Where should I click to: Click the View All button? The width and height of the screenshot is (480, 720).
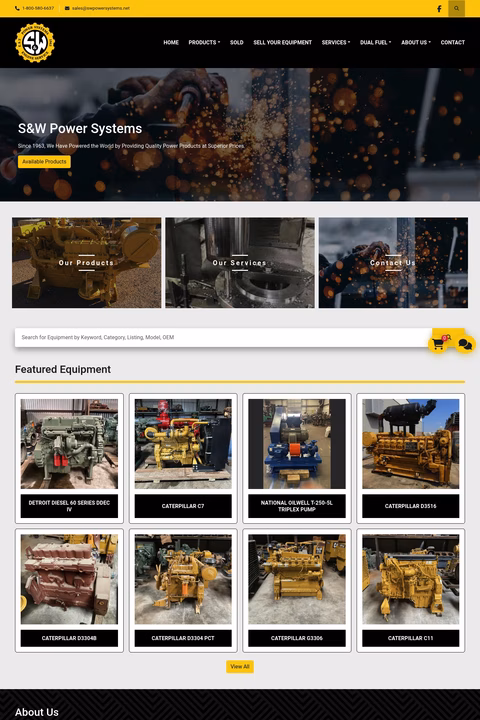coord(240,667)
